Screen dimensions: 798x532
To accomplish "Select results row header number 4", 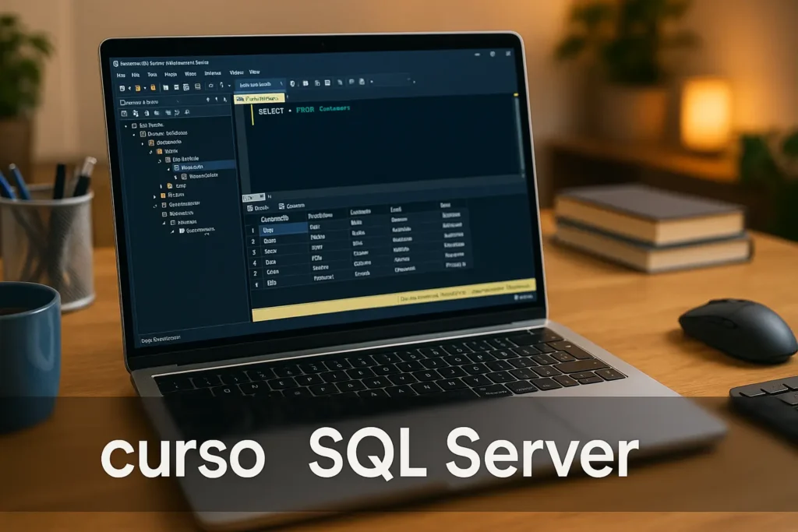I will click(255, 263).
